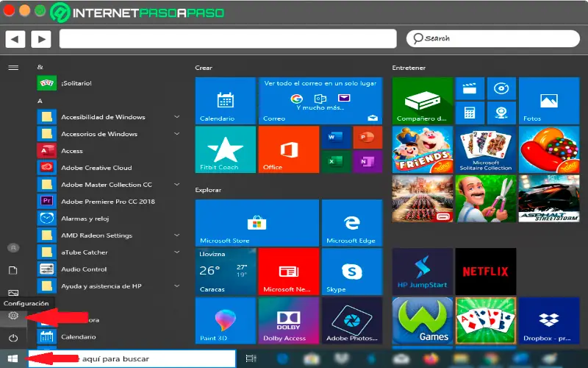This screenshot has height=368, width=588.
Task: Open Task View on the taskbar
Action: (251, 358)
